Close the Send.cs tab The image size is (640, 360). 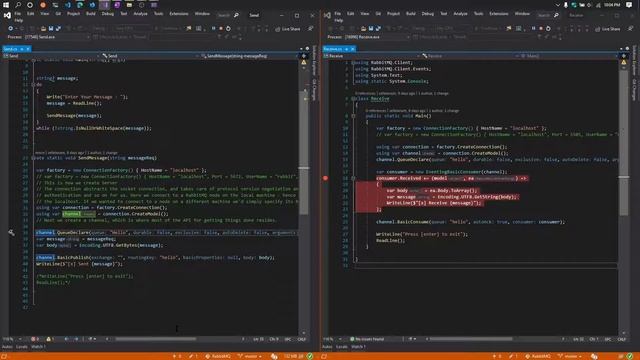tap(28, 49)
